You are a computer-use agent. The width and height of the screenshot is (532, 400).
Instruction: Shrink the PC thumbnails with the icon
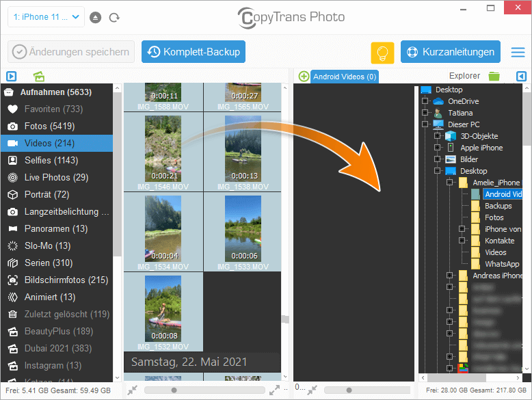(x=312, y=390)
